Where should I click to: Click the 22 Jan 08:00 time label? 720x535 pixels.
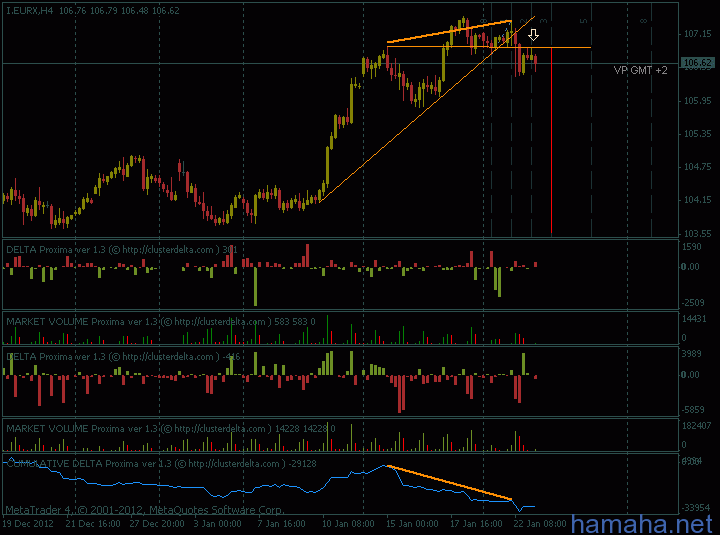540,524
